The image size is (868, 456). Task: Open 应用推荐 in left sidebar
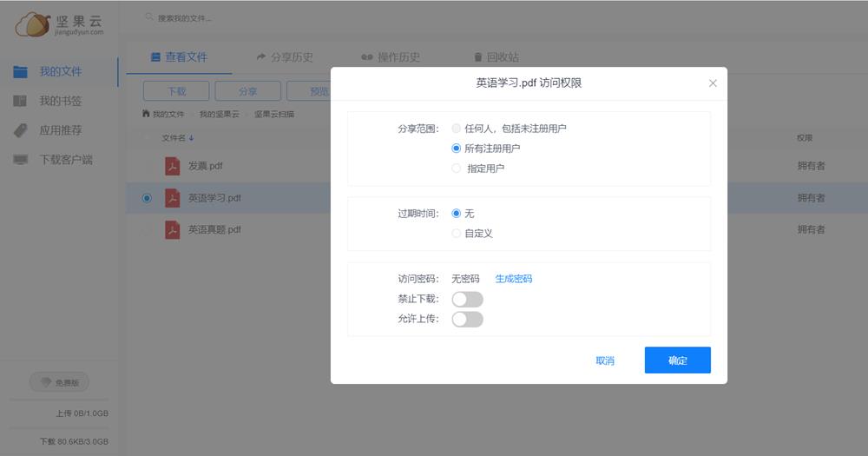coord(61,130)
